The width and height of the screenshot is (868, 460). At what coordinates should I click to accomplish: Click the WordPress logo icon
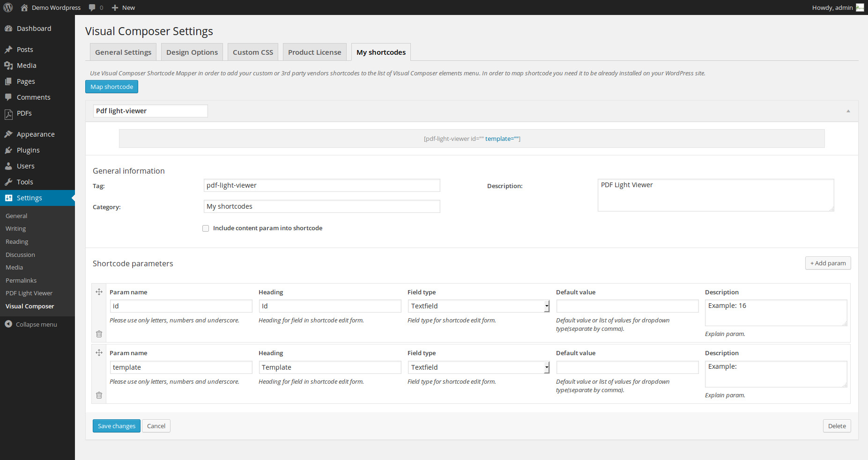(8, 7)
